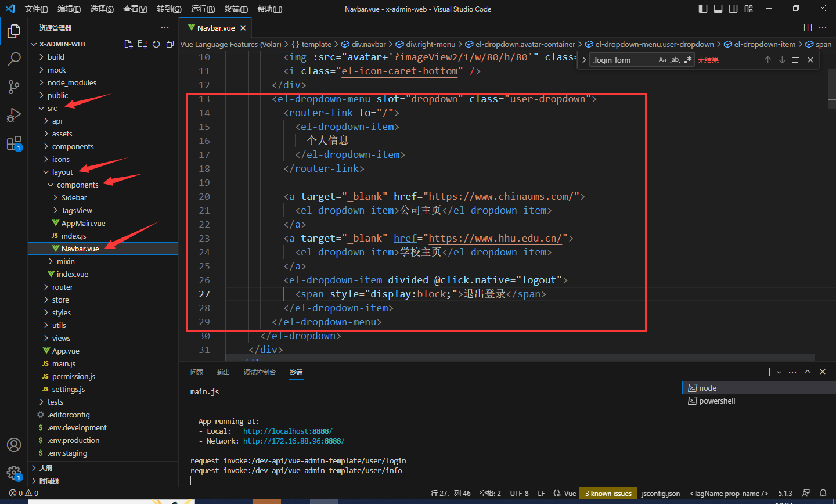Open the Source Control view
The width and height of the screenshot is (836, 504).
[x=14, y=87]
